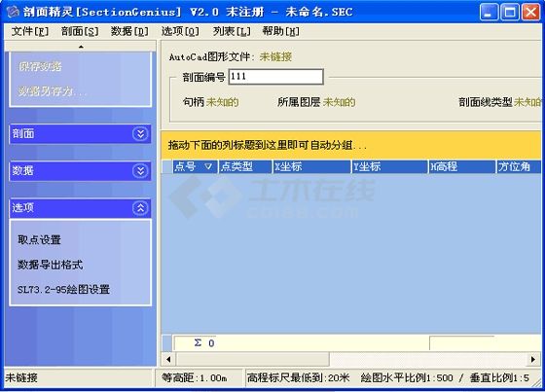This screenshot has height=392, width=545.
Task: Open 取点设置 option
Action: [40, 239]
